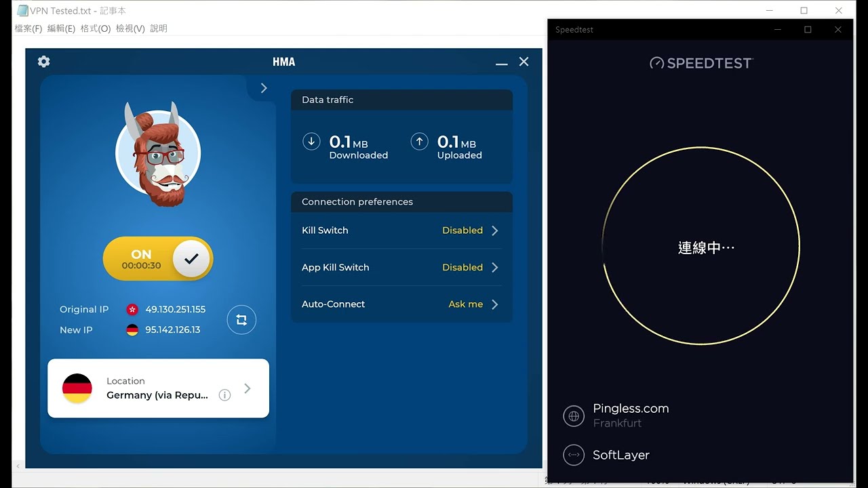Expand the location list chevron
This screenshot has width=868, height=488.
point(248,388)
